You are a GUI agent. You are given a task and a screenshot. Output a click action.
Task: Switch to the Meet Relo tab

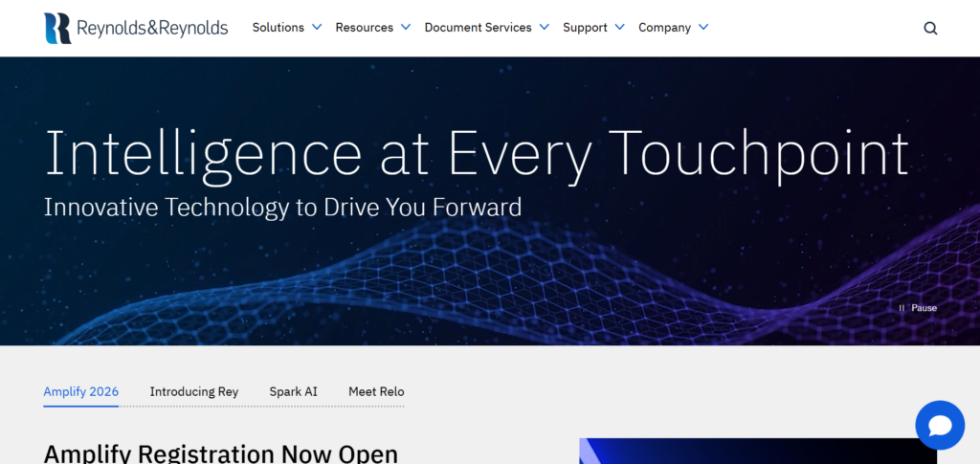pyautogui.click(x=376, y=392)
